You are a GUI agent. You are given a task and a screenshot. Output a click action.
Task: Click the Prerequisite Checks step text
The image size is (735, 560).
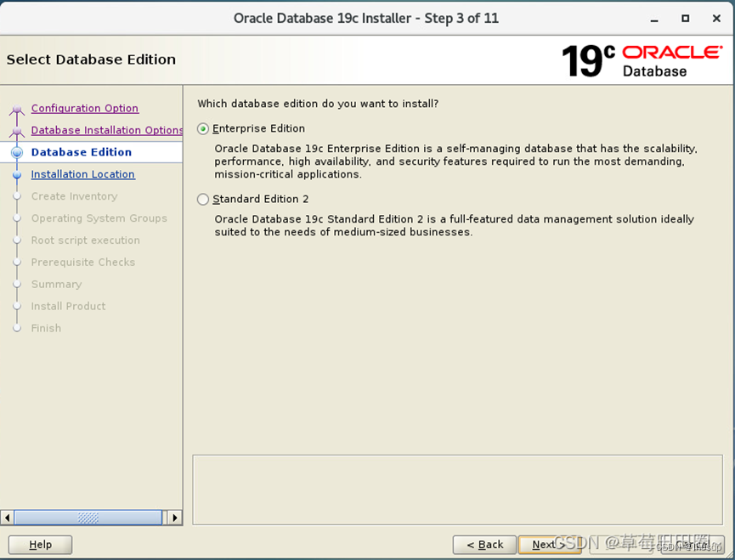click(x=83, y=263)
